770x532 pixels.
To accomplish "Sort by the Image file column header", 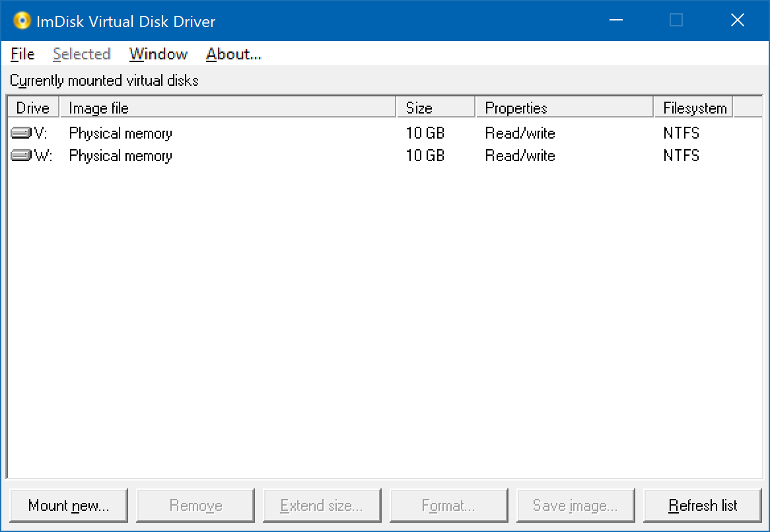I will 227,108.
